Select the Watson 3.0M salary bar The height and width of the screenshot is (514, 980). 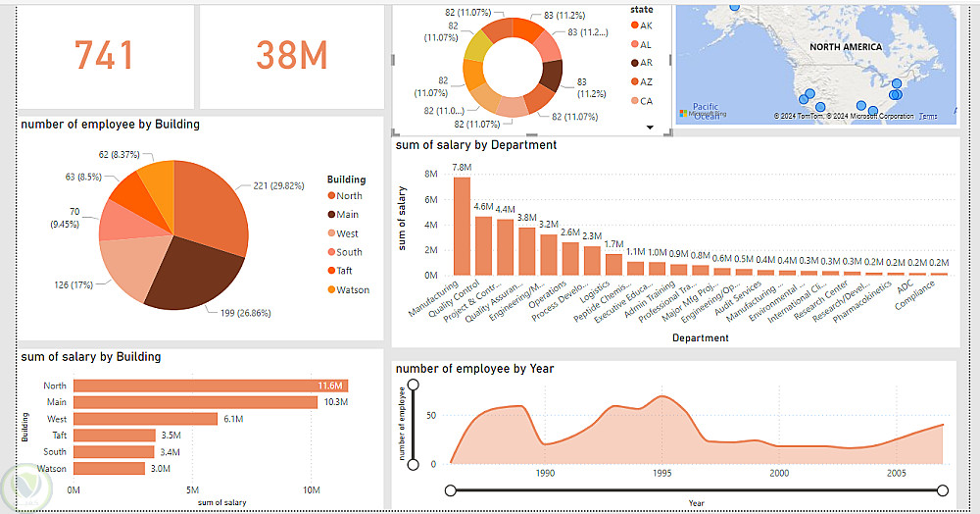(x=109, y=468)
